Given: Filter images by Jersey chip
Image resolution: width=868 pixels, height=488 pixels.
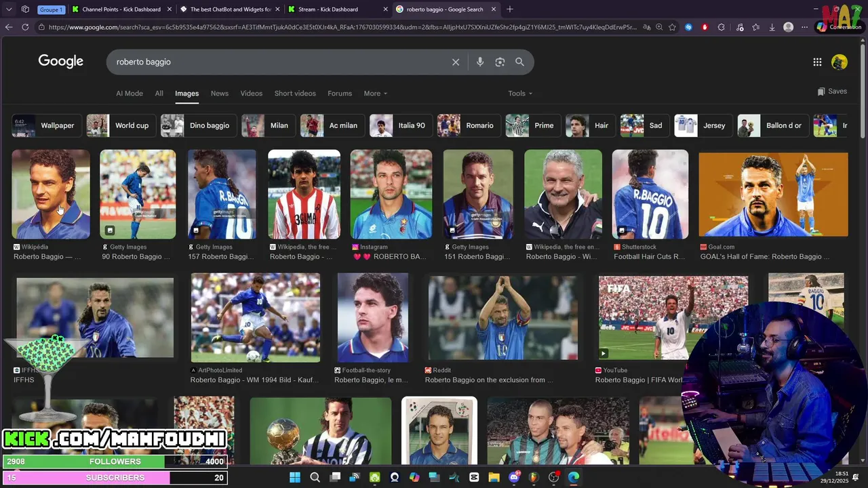Looking at the screenshot, I should pyautogui.click(x=703, y=125).
